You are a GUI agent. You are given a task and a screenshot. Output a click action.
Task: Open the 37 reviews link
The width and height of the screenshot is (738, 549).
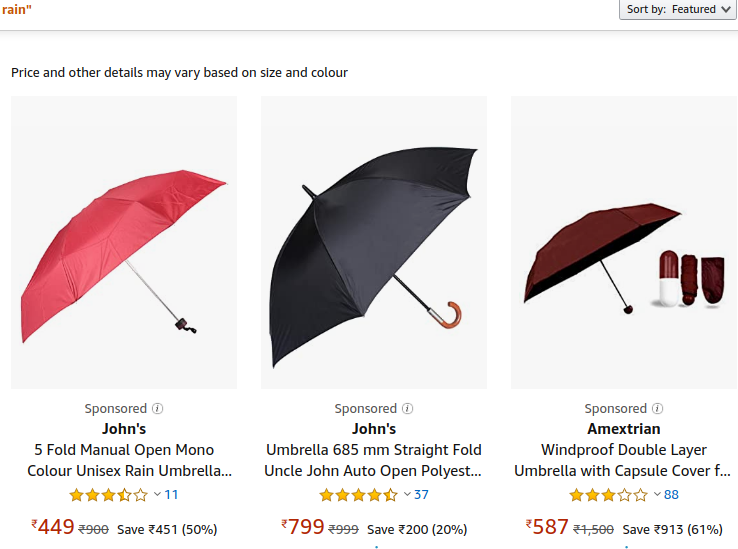[421, 495]
